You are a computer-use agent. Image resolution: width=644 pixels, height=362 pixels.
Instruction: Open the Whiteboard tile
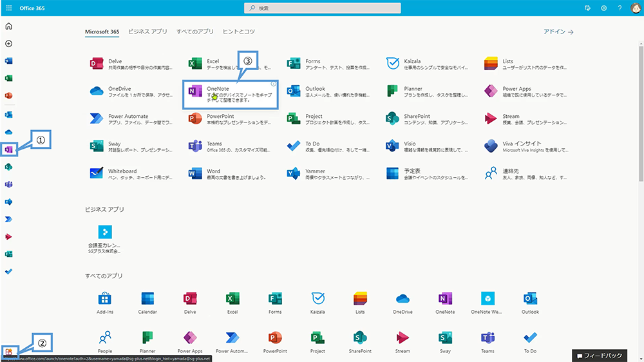[131, 174]
